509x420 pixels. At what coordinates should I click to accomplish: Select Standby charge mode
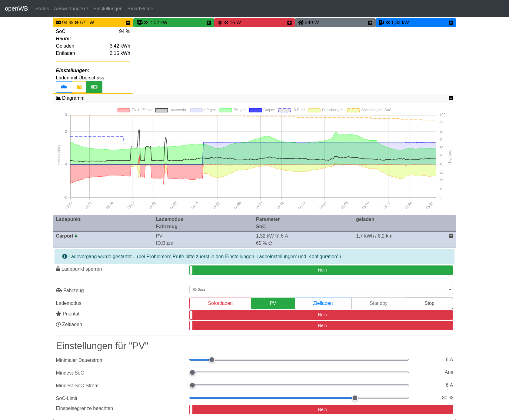[379, 303]
